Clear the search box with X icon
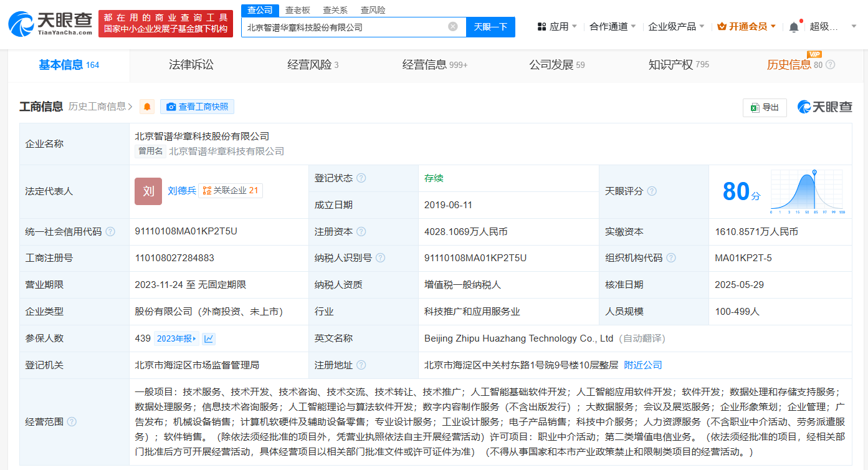The height and width of the screenshot is (470, 868). tap(453, 27)
